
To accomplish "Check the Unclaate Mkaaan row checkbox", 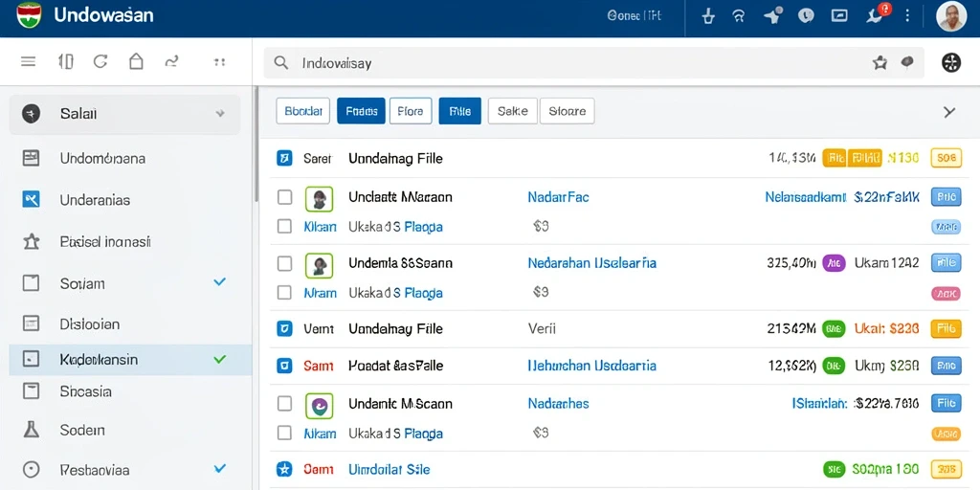I will tap(284, 197).
